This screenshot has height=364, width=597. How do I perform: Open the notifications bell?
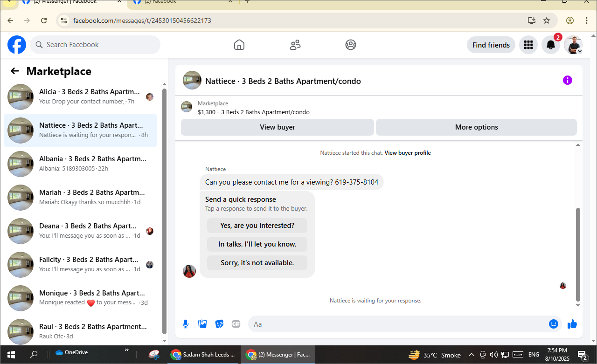(551, 45)
